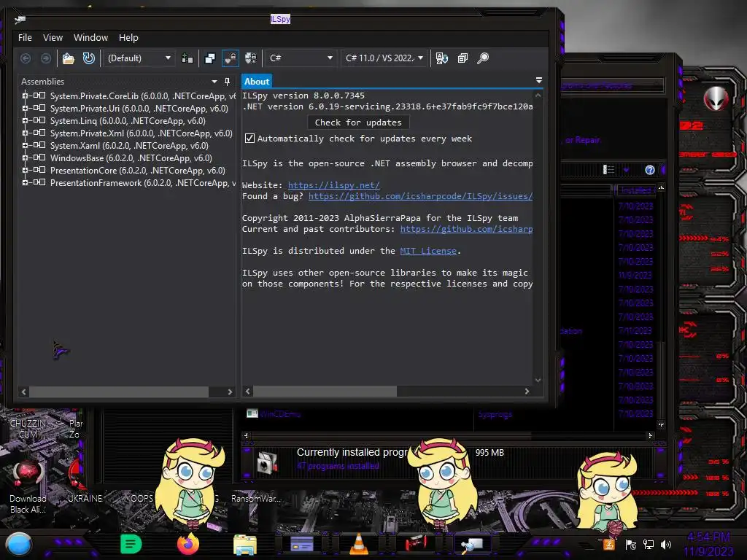
Task: Open the View menu
Action: pos(53,38)
